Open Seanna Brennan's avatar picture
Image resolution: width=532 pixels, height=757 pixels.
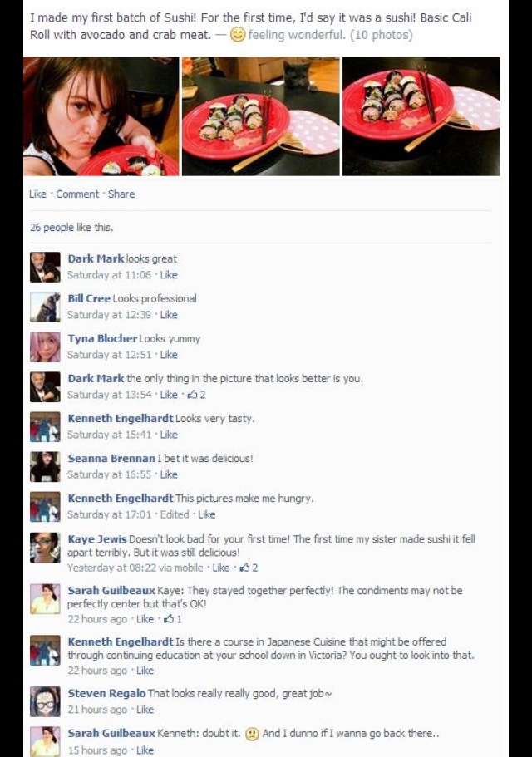(x=45, y=467)
